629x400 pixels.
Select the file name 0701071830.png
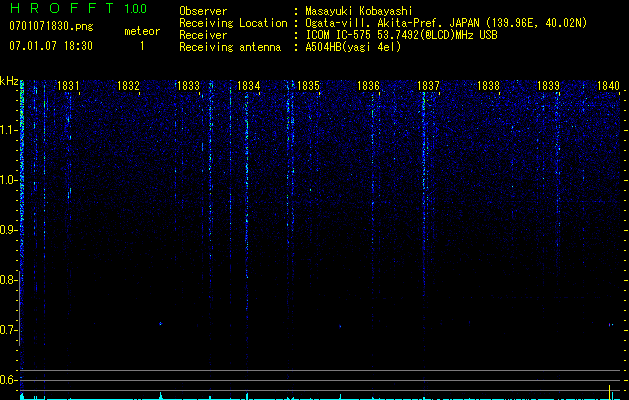pos(51,26)
